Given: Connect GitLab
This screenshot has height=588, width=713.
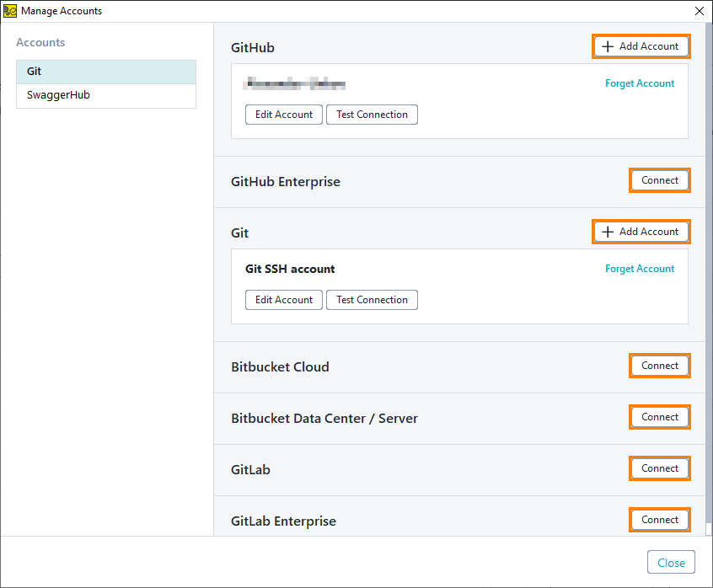Looking at the screenshot, I should (660, 468).
